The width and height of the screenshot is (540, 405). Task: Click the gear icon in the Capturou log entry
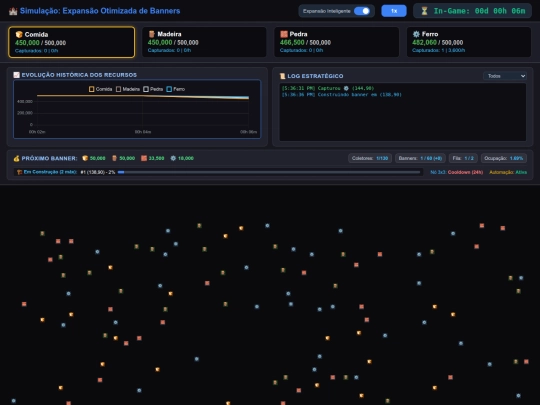pyautogui.click(x=346, y=88)
